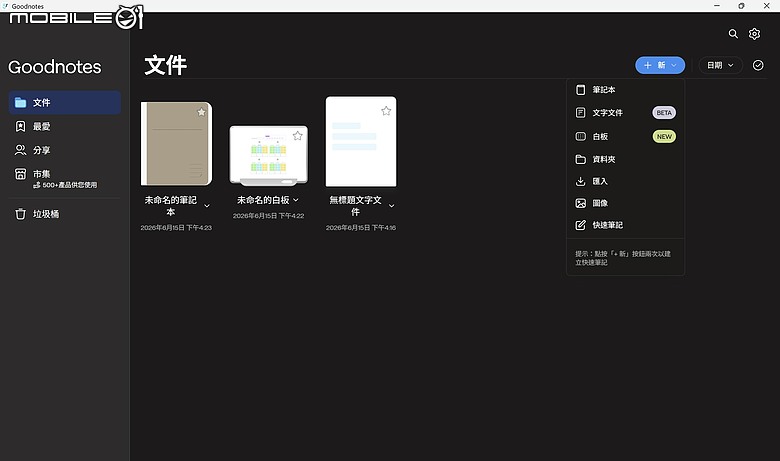Select 白板 from the new menu
The width and height of the screenshot is (780, 461).
click(625, 136)
